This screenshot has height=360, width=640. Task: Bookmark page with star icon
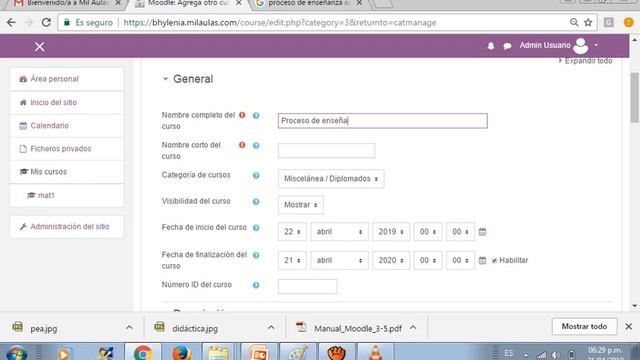point(588,22)
